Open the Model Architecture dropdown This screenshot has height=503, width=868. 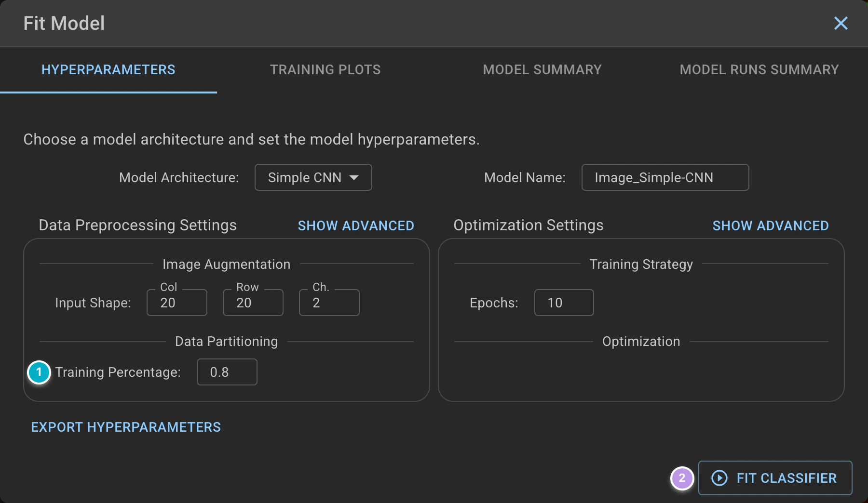coord(313,177)
